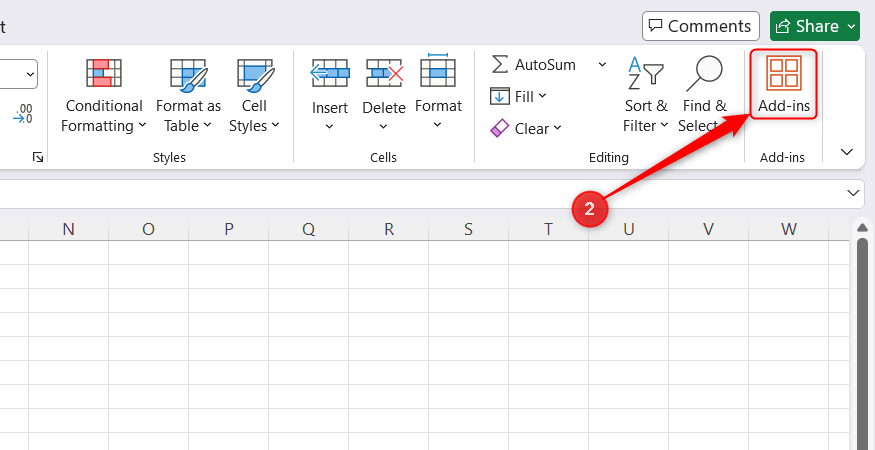Select column R header

388,229
